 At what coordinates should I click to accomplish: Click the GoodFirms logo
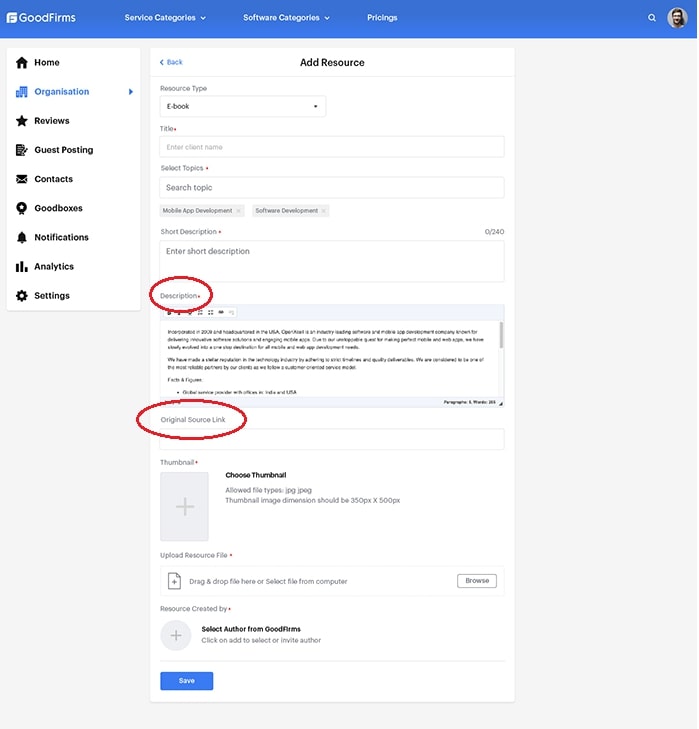coord(41,18)
